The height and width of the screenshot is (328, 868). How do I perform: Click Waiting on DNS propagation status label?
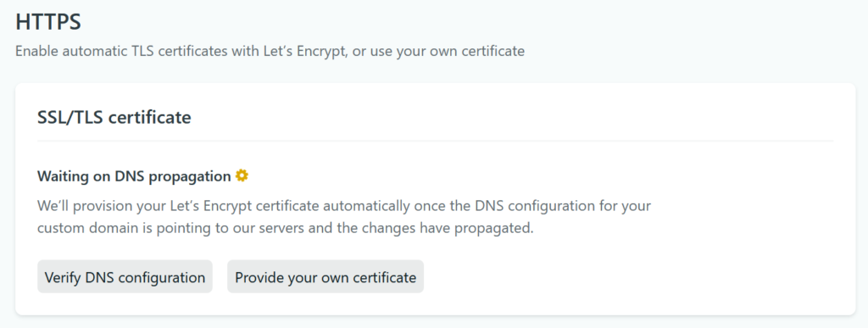pos(134,176)
